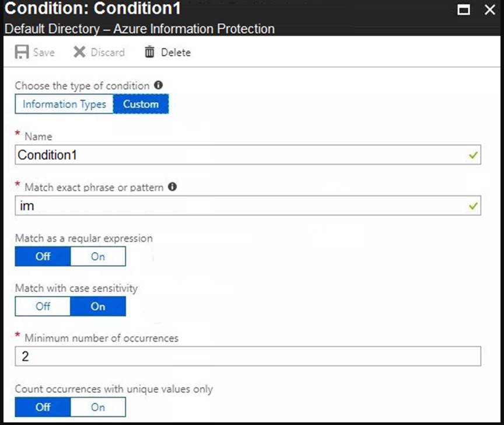Select the Information Types condition tab
The height and width of the screenshot is (425, 504).
64,104
